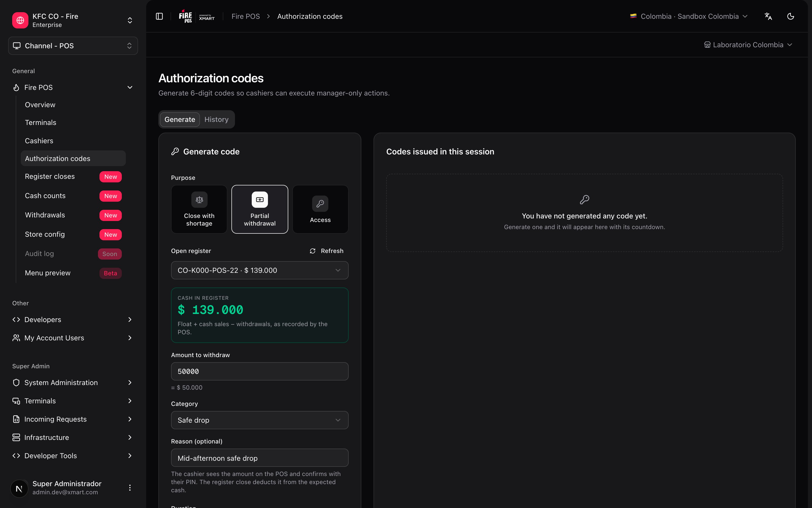
Task: Select Authorization codes in the sidebar
Action: pos(73,158)
